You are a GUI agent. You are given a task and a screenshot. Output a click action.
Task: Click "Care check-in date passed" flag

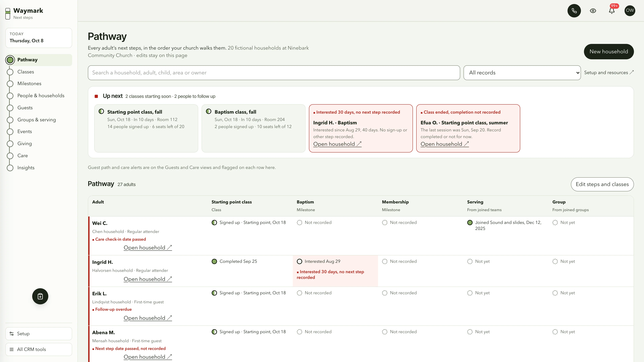(x=119, y=239)
